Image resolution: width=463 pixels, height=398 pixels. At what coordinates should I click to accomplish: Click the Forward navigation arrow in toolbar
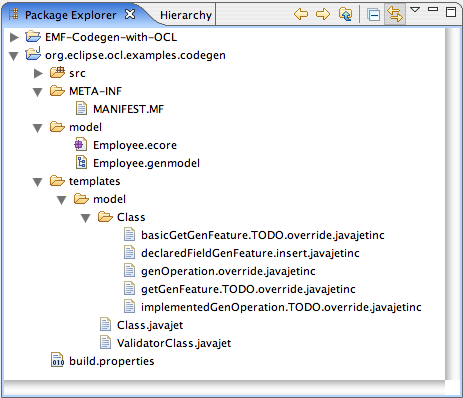pos(323,14)
